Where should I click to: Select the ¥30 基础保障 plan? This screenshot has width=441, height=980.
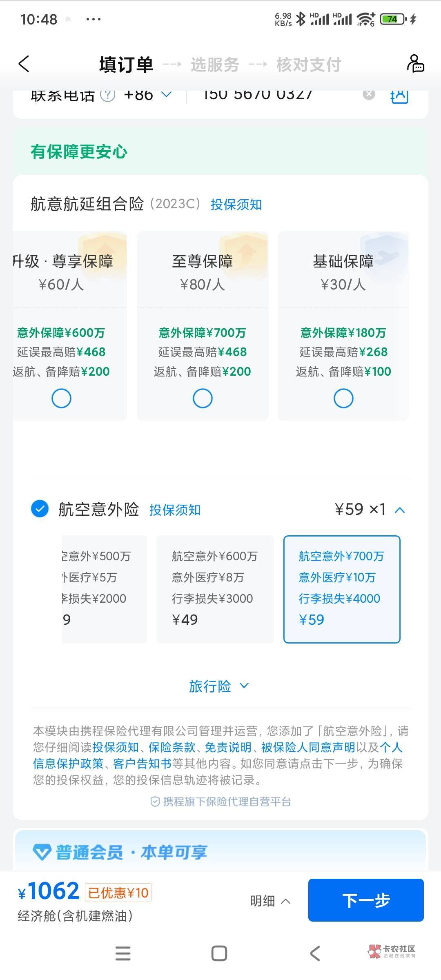pos(343,398)
